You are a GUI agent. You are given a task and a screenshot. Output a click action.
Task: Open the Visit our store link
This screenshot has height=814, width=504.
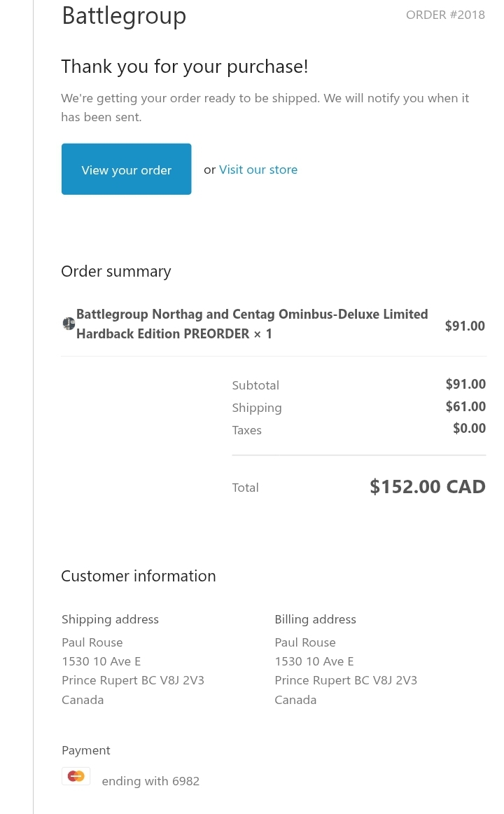(258, 170)
